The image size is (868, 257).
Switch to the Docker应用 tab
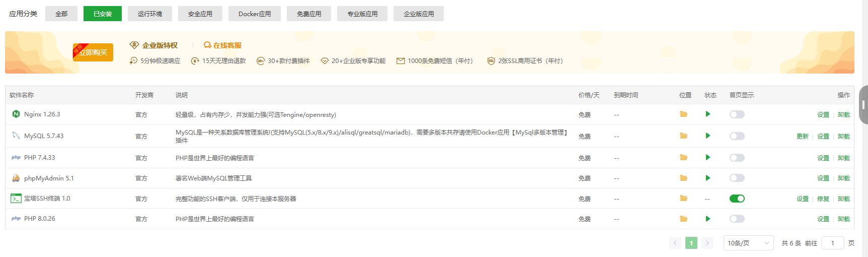click(255, 14)
